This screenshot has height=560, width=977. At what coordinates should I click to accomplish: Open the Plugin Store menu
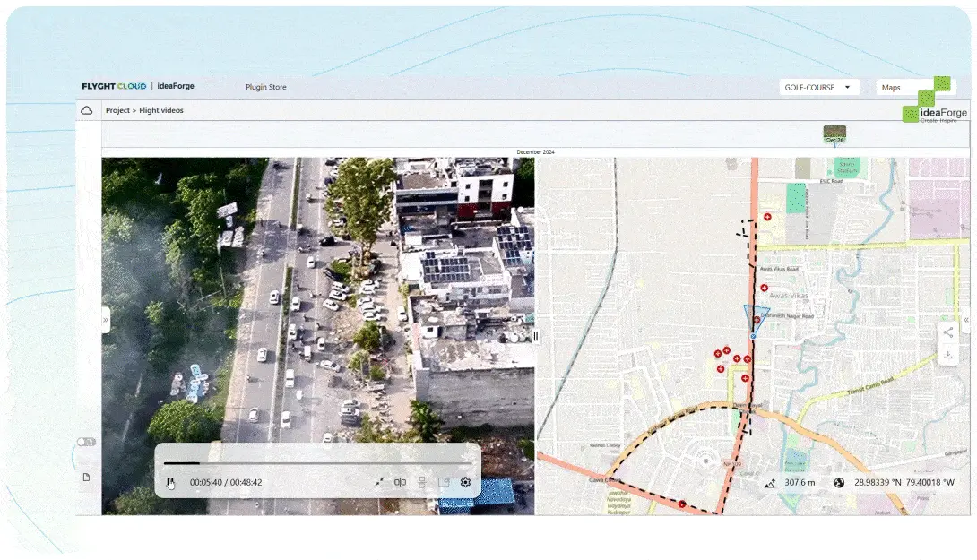[x=266, y=87]
